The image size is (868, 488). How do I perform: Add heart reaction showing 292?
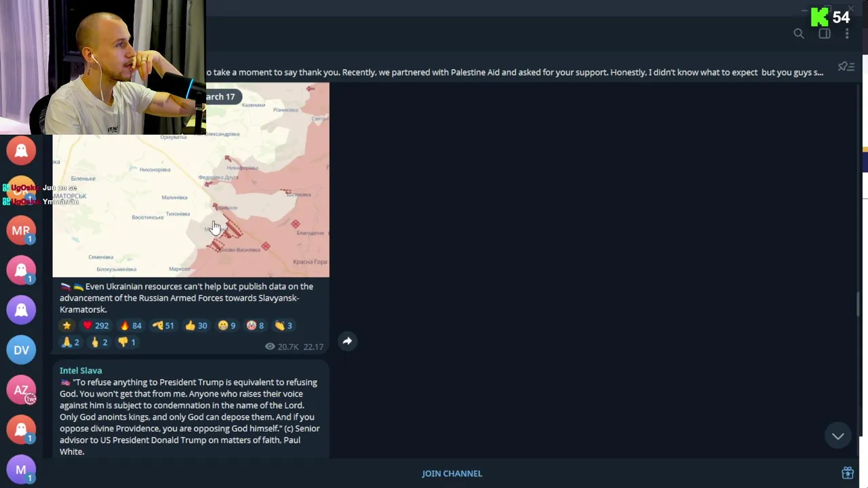click(95, 325)
